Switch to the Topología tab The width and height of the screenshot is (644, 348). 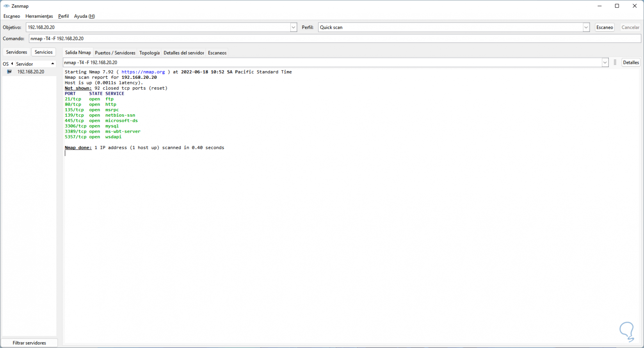(x=149, y=53)
